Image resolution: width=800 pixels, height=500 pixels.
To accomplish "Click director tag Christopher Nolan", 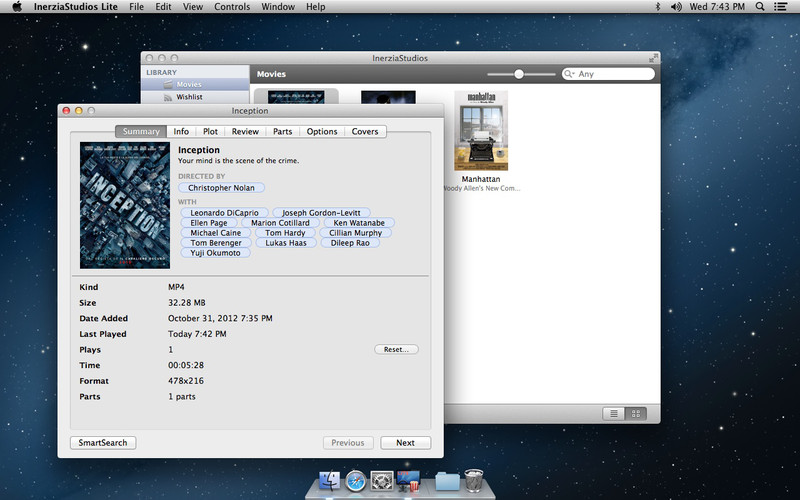I will 221,188.
